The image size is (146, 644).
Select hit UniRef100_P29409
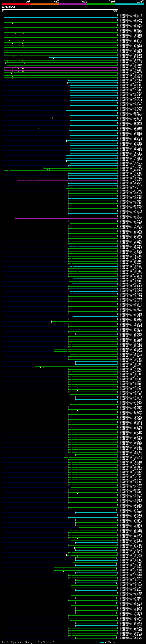click(131, 58)
